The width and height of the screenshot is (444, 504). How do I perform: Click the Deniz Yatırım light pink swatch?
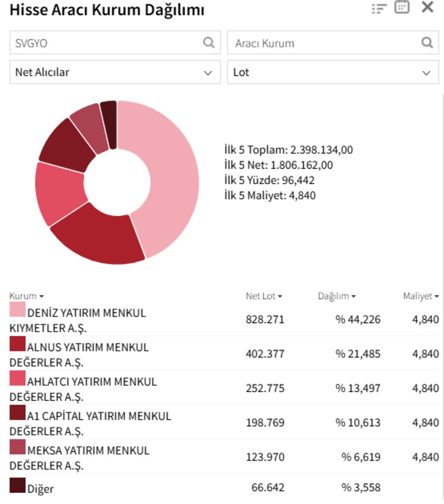click(17, 310)
